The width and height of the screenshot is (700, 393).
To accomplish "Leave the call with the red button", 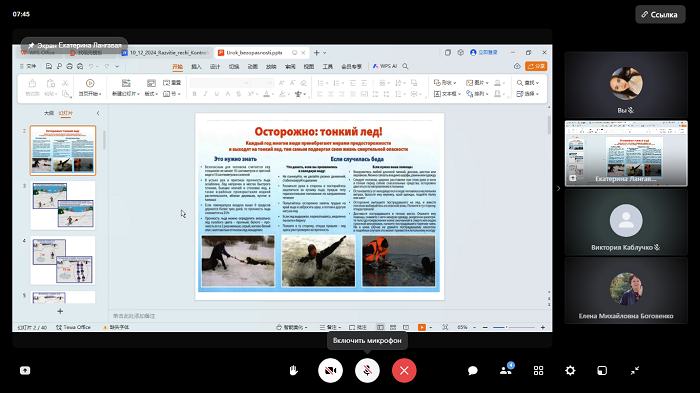I will (x=404, y=370).
